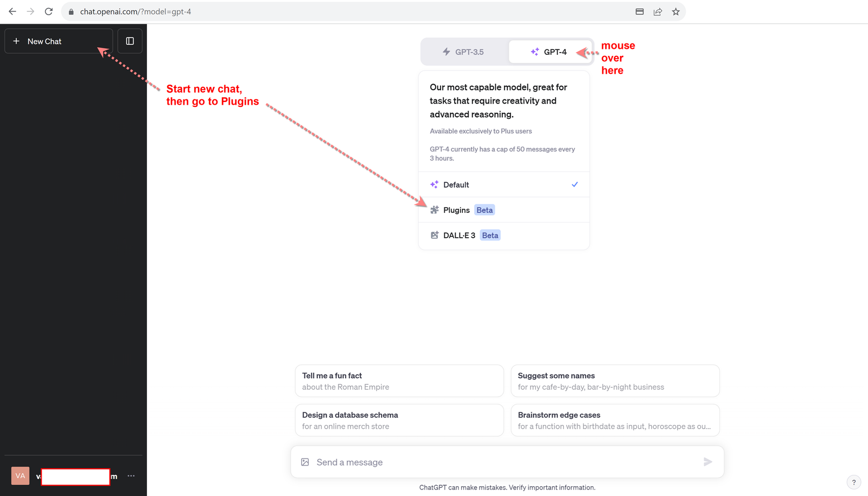Choose the Plugins Beta option
The width and height of the screenshot is (868, 496).
(x=504, y=210)
